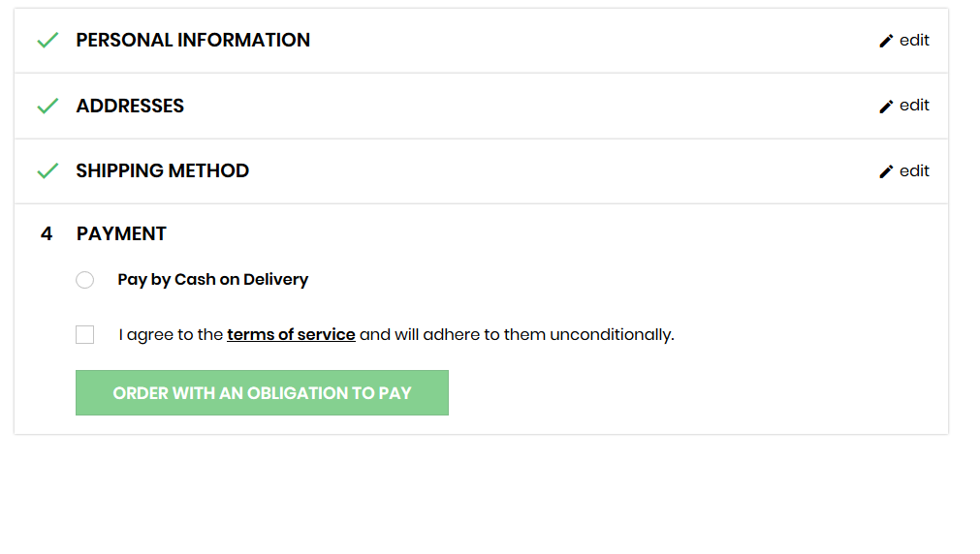The width and height of the screenshot is (980, 554).
Task: Expand the Personal Information section heading
Action: pyautogui.click(x=193, y=41)
